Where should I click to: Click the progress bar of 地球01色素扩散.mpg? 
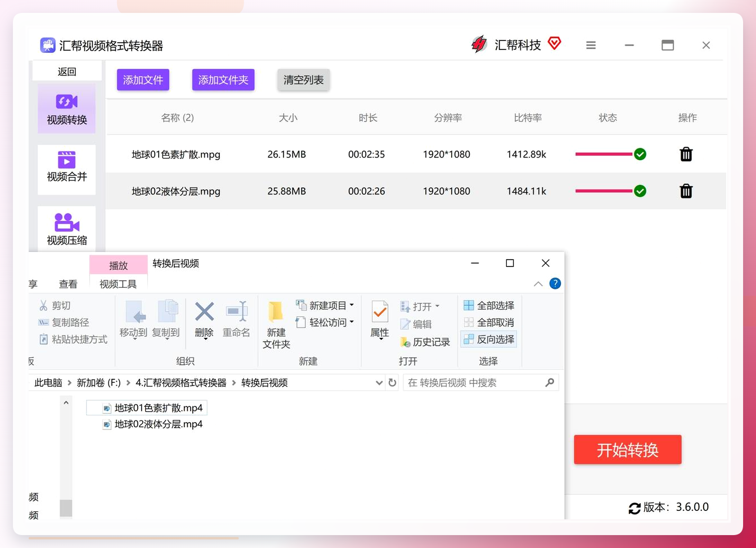point(604,154)
